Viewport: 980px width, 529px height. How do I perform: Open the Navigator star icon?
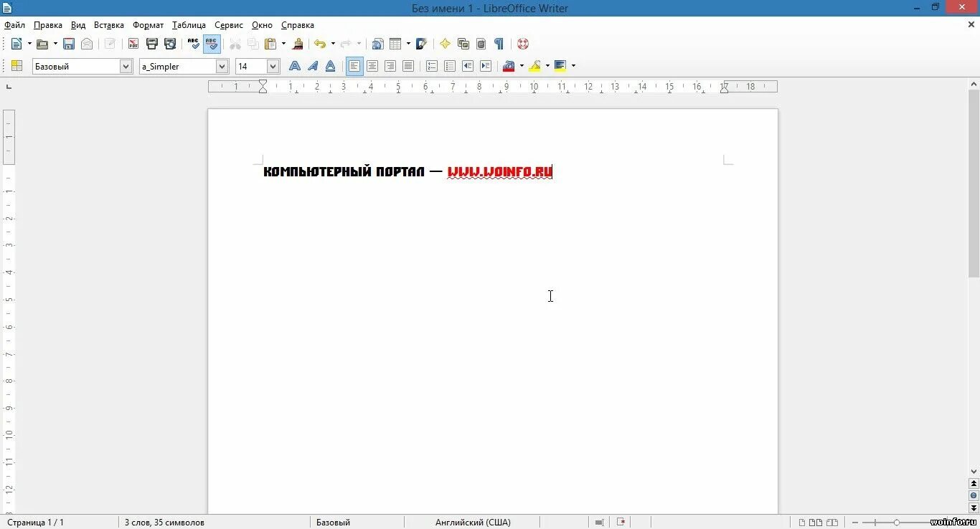coord(446,44)
